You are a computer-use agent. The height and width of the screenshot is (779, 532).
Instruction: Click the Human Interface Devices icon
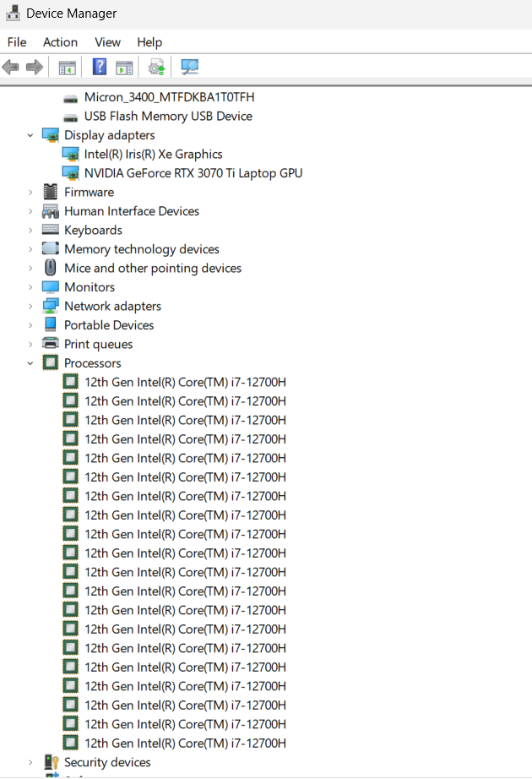tap(50, 211)
